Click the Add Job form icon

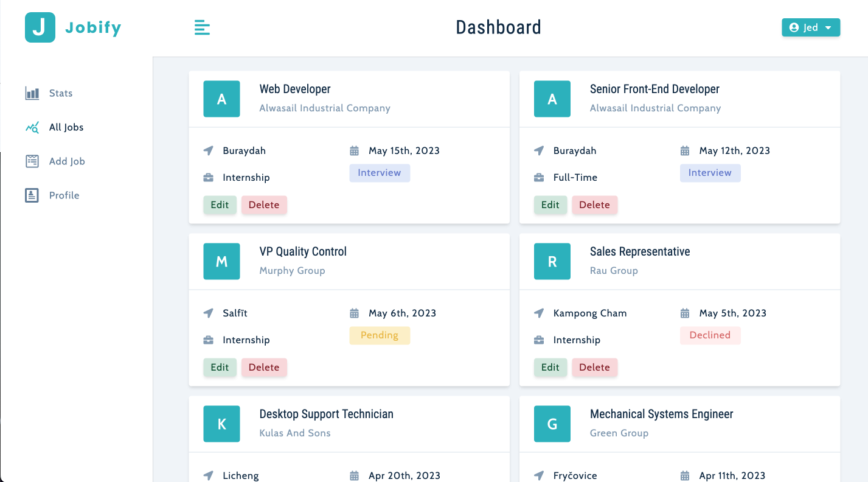click(x=32, y=161)
